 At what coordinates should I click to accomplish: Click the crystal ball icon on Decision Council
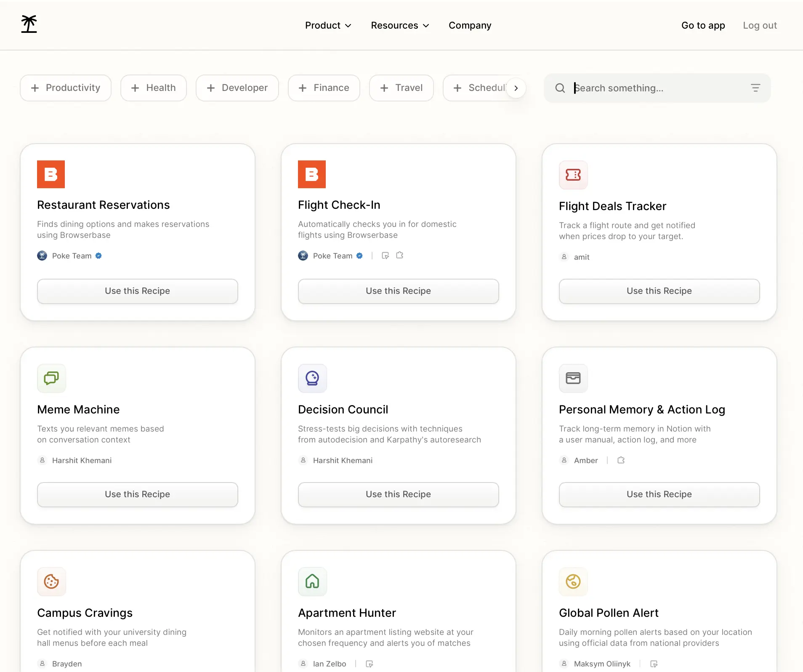(x=312, y=378)
